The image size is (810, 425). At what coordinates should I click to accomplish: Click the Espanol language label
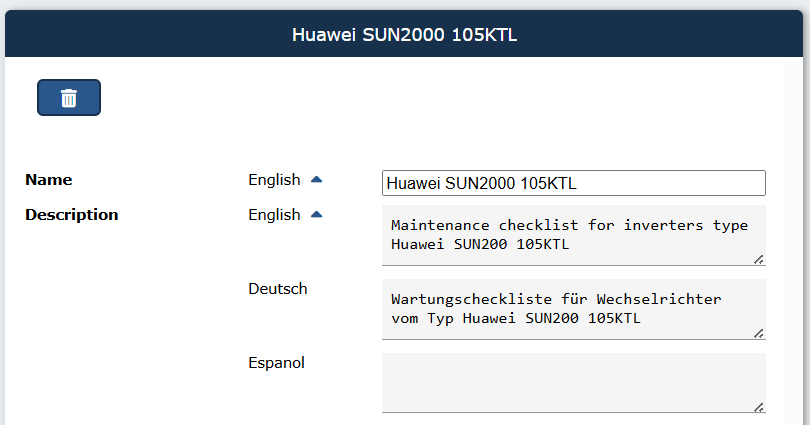point(276,363)
